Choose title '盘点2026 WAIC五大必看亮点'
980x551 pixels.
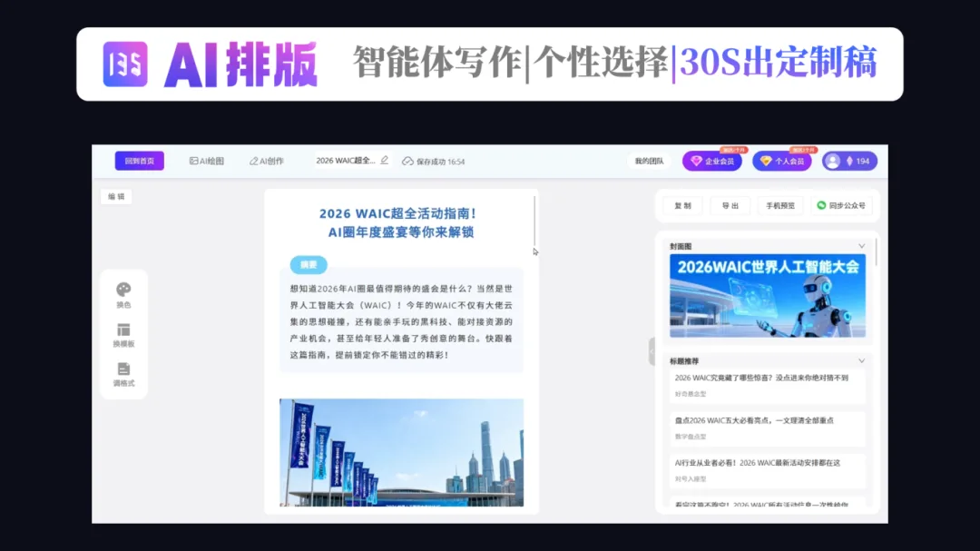[x=768, y=428]
